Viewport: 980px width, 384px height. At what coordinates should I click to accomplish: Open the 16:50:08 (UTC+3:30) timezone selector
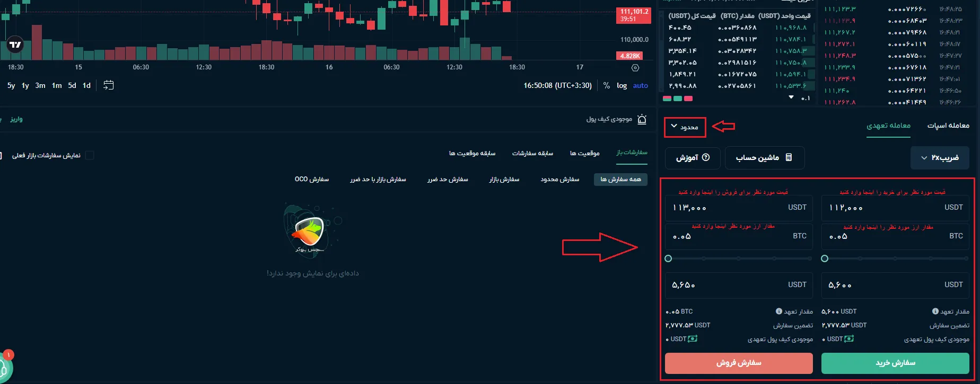pos(557,85)
